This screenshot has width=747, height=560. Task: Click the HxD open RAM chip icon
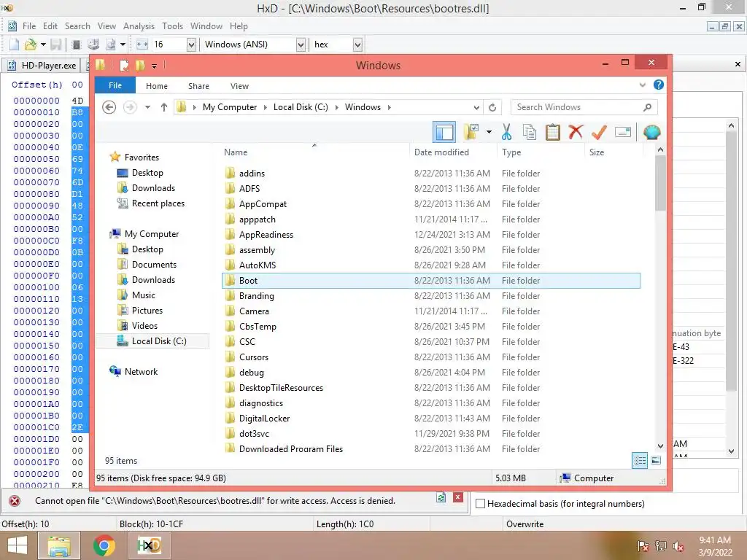pyautogui.click(x=76, y=44)
